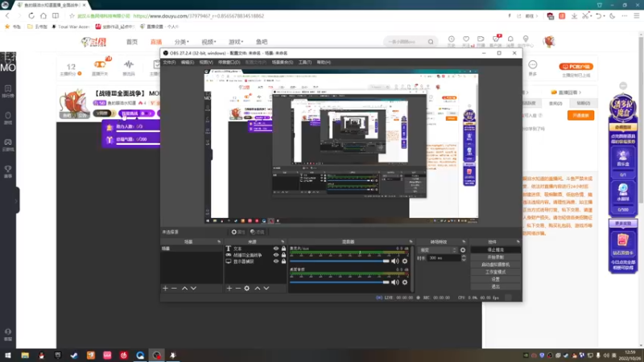
Task: Undock the Sources panel via its header icon
Action: [x=283, y=242]
